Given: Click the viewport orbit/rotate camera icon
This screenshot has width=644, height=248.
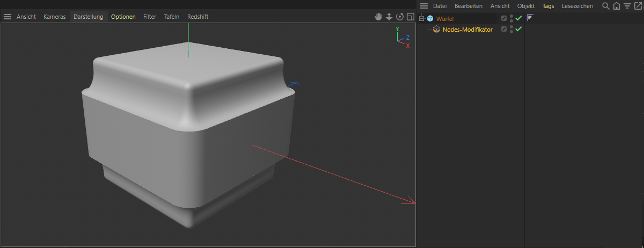Looking at the screenshot, I should click(400, 17).
